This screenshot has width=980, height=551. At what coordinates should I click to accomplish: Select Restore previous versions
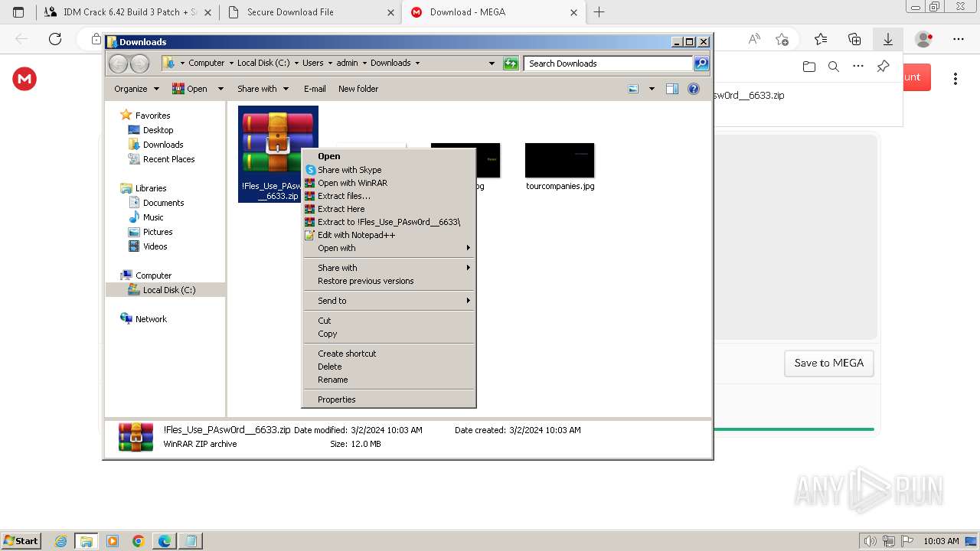point(389,281)
